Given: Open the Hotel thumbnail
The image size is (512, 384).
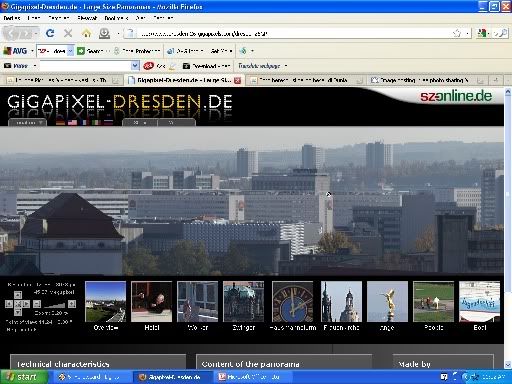Looking at the screenshot, I should 152,301.
